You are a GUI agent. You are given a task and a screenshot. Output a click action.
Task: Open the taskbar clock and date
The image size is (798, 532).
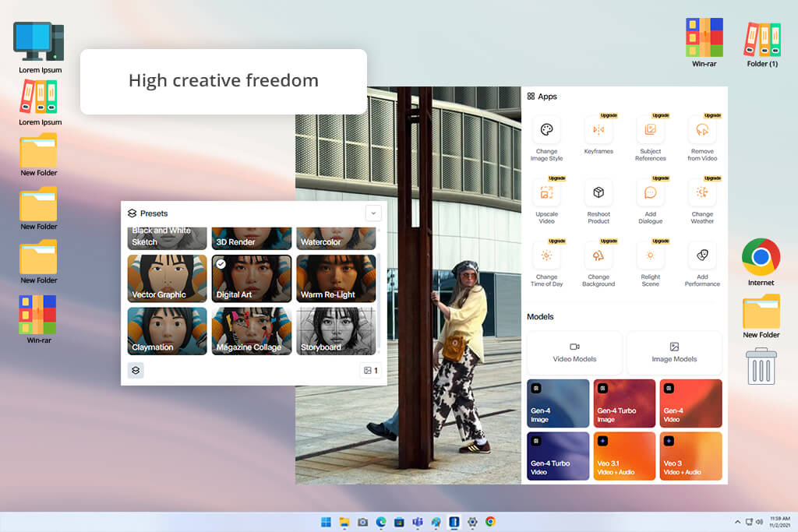click(x=779, y=522)
